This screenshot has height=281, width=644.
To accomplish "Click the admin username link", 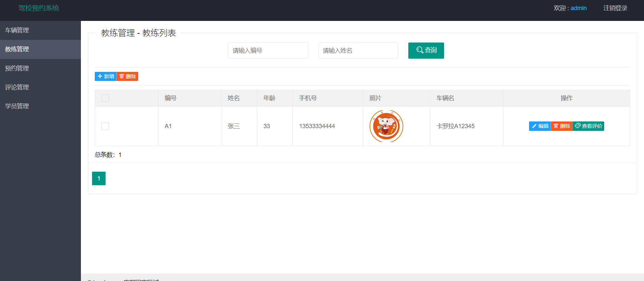I will pos(579,8).
